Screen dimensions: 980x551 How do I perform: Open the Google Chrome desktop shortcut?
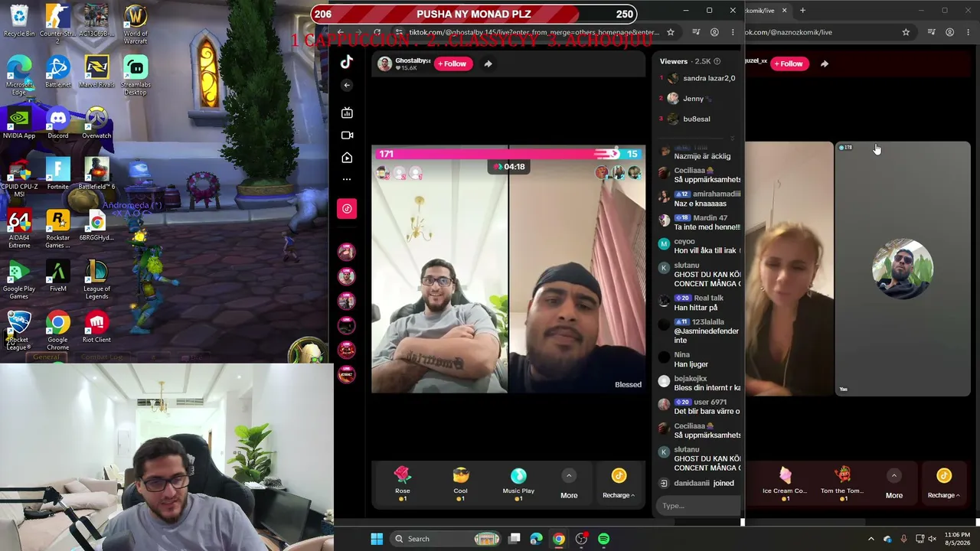click(x=57, y=331)
